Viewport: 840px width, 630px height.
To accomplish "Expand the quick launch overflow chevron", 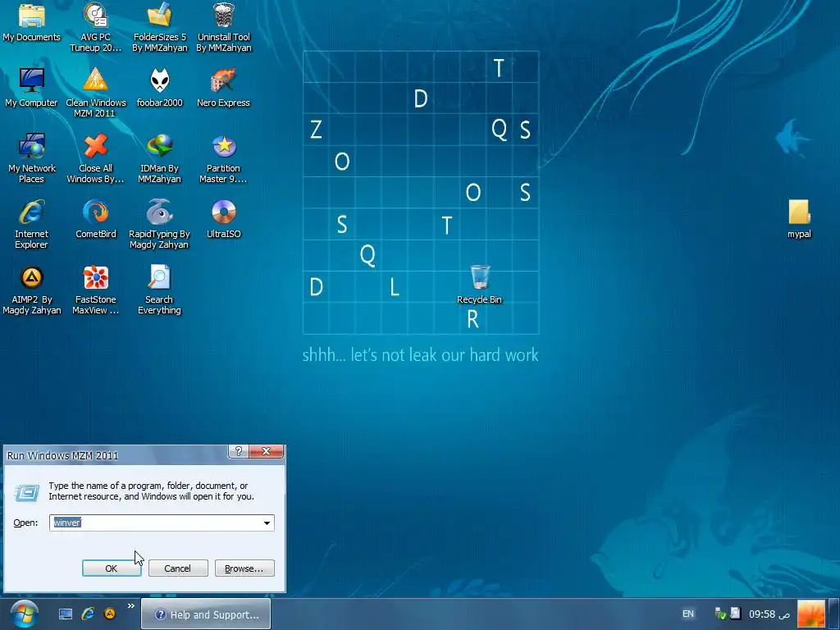I will pyautogui.click(x=130, y=606).
